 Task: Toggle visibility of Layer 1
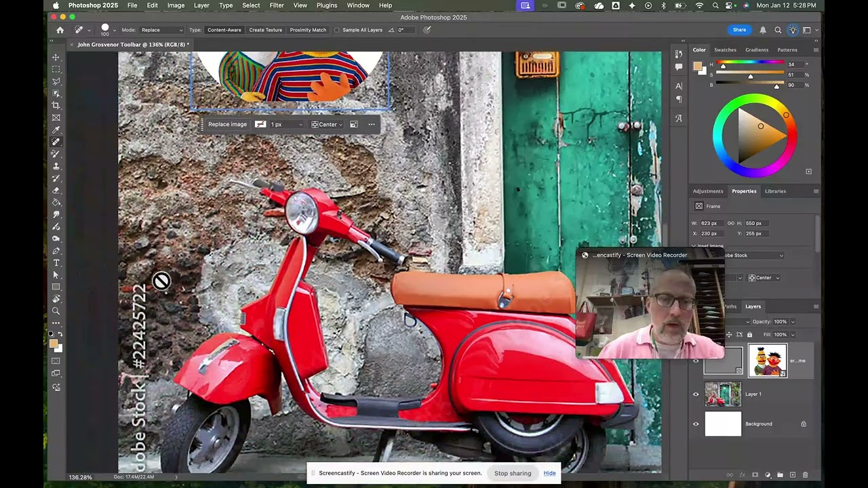[x=696, y=394]
